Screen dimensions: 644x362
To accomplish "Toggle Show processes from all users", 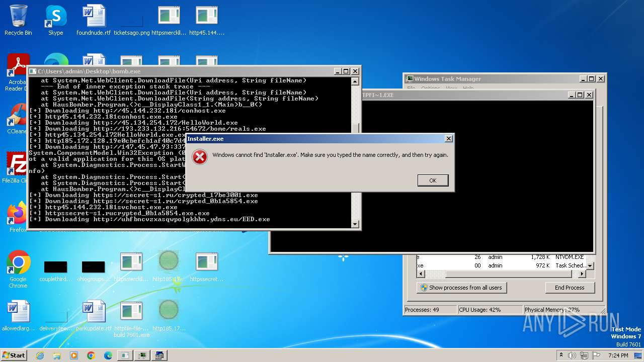I will (462, 288).
